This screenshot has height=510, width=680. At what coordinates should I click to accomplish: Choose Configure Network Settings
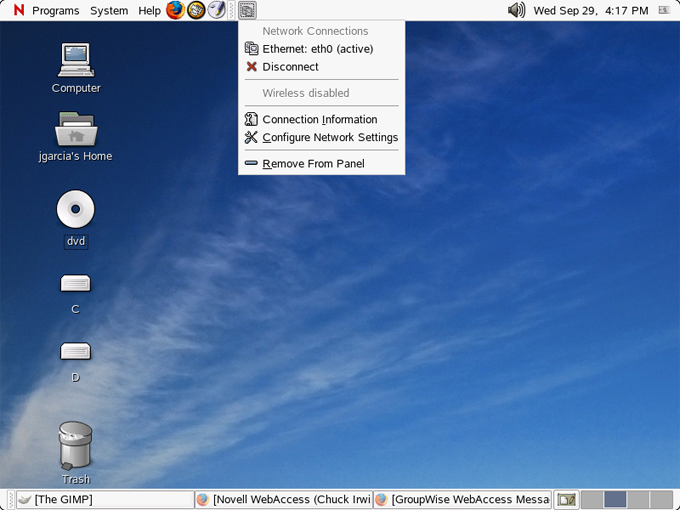click(322, 137)
